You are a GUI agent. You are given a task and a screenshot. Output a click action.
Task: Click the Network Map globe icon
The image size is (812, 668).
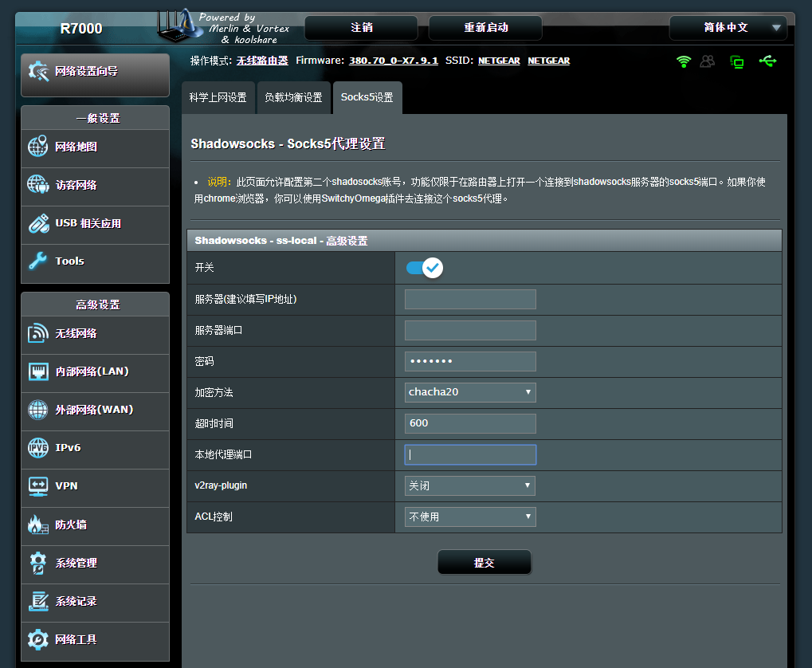point(38,147)
